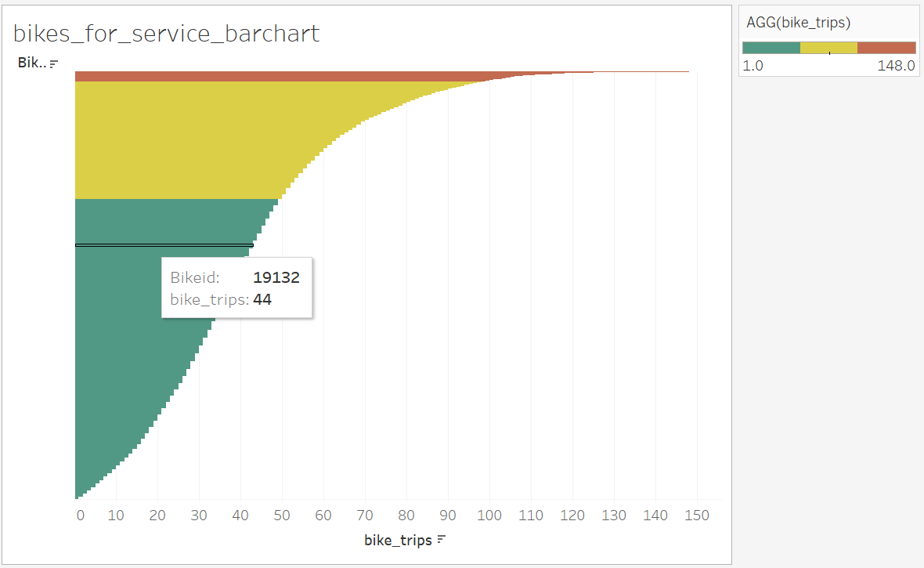The image size is (924, 568).
Task: Click the yellow segment of the bar chart
Action: pyautogui.click(x=172, y=141)
